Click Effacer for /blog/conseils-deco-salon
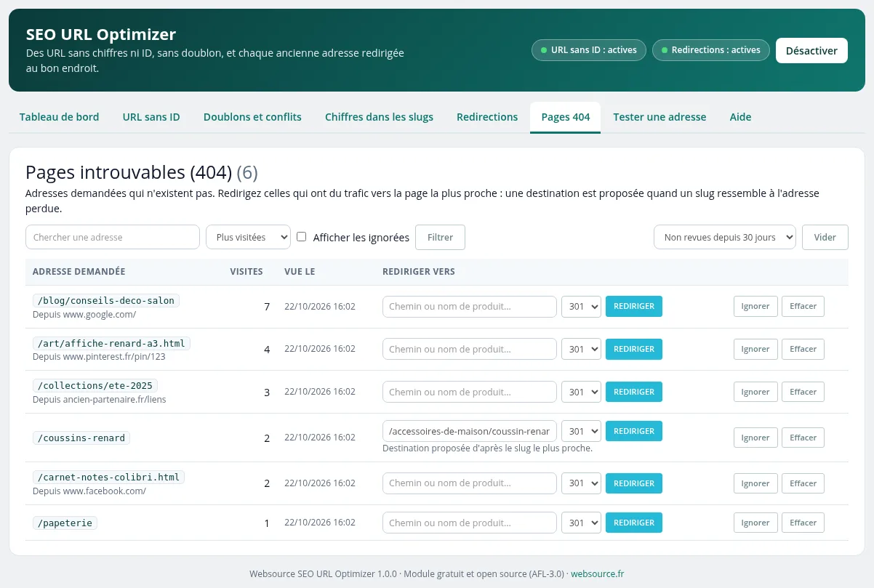The image size is (874, 588). pyautogui.click(x=803, y=307)
